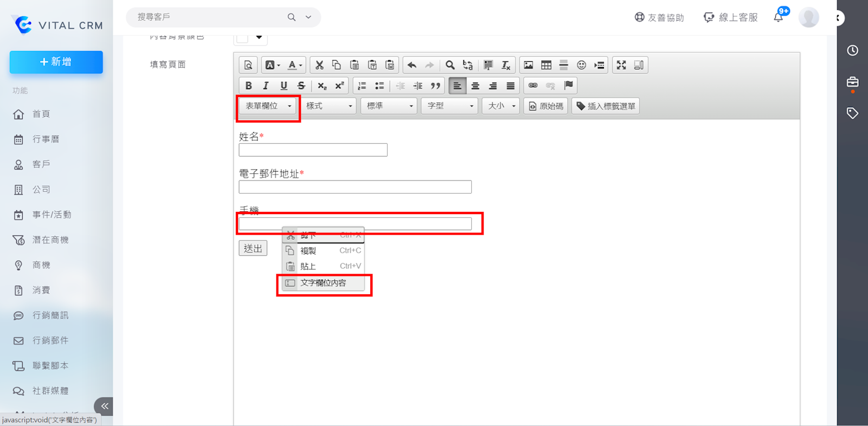Click the 搜尋客戶 search field

click(x=209, y=17)
